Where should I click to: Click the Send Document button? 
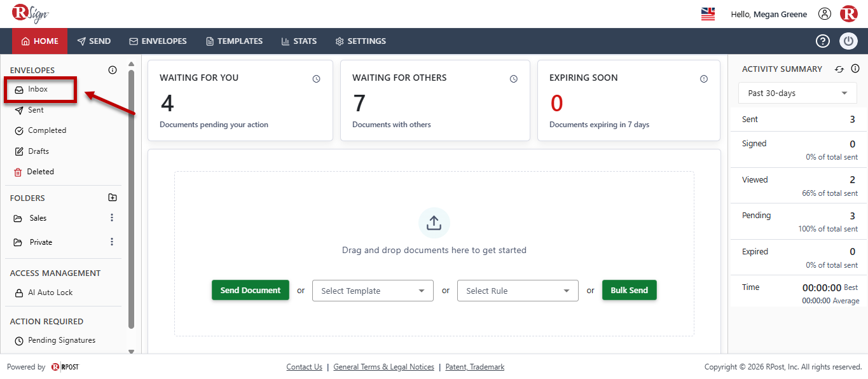[x=251, y=290]
